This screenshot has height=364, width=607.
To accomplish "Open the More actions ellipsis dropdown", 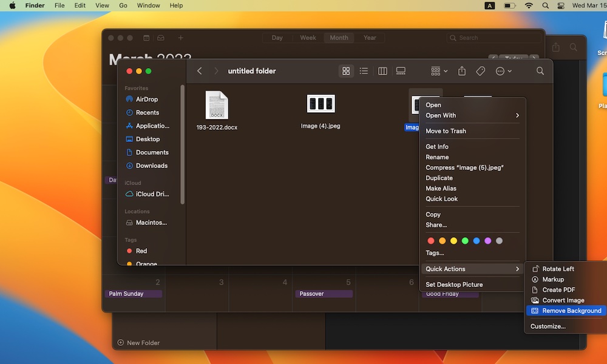I will click(504, 71).
